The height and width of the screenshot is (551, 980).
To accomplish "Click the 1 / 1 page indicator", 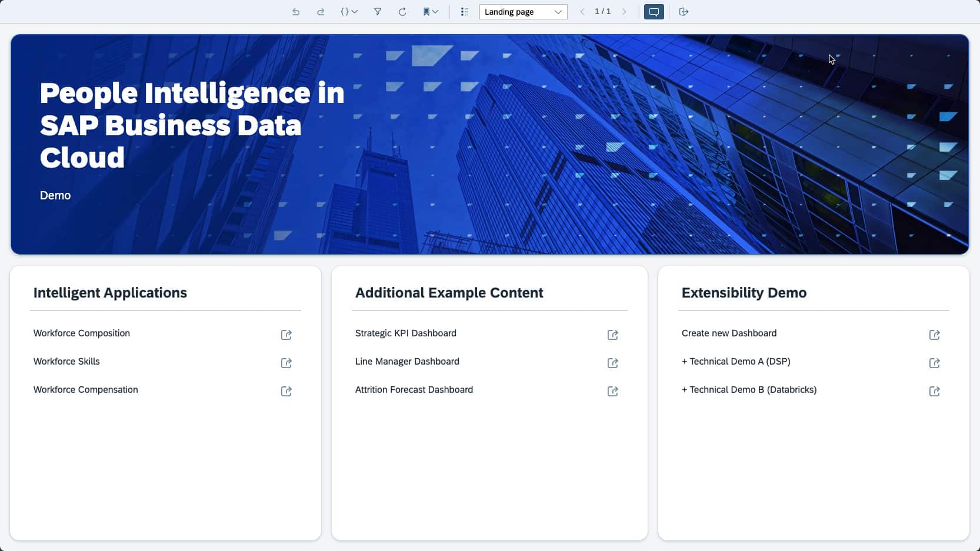I will (603, 12).
